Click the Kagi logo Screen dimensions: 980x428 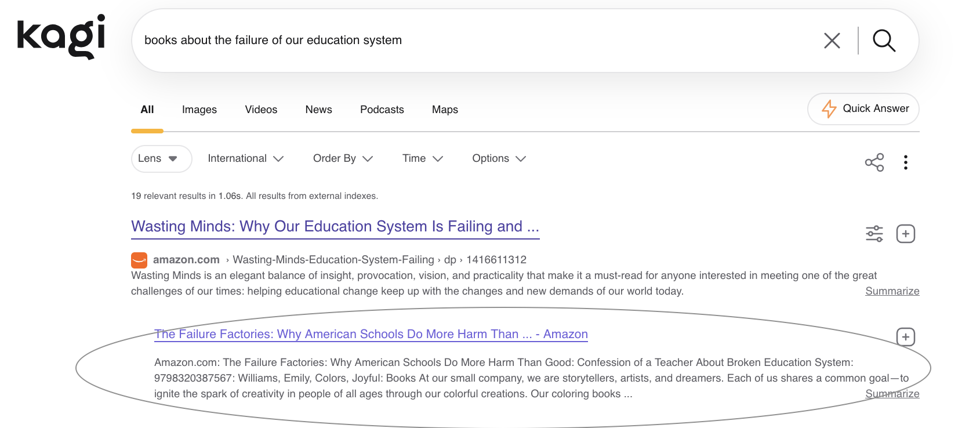coord(61,37)
